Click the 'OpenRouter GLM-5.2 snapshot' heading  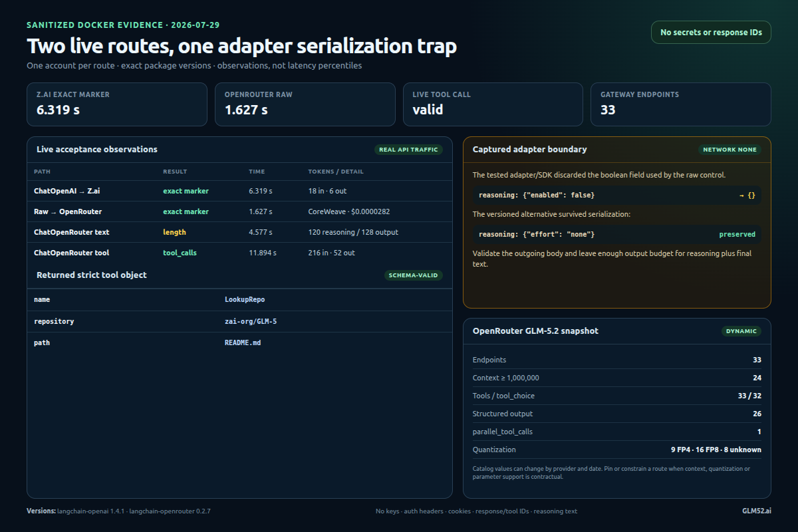pyautogui.click(x=535, y=331)
